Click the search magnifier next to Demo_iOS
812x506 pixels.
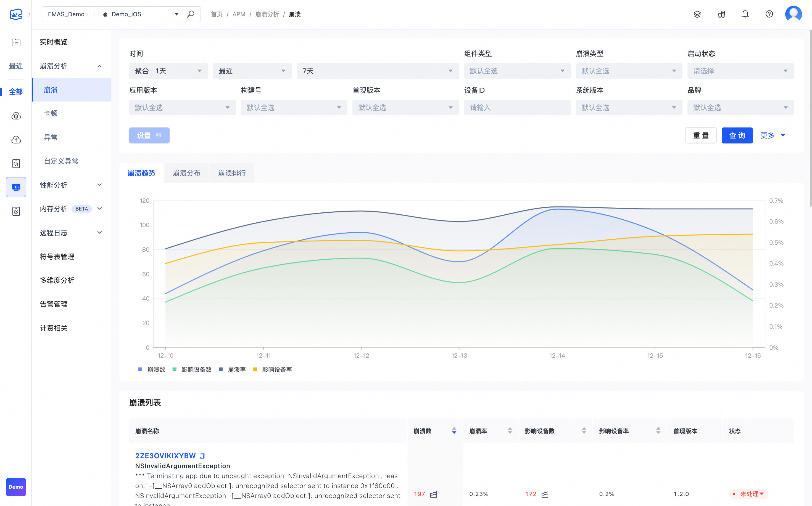(191, 14)
